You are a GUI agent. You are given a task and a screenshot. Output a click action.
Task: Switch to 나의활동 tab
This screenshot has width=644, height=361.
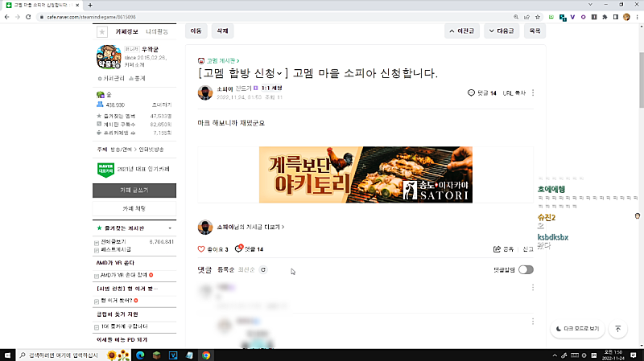pyautogui.click(x=157, y=31)
